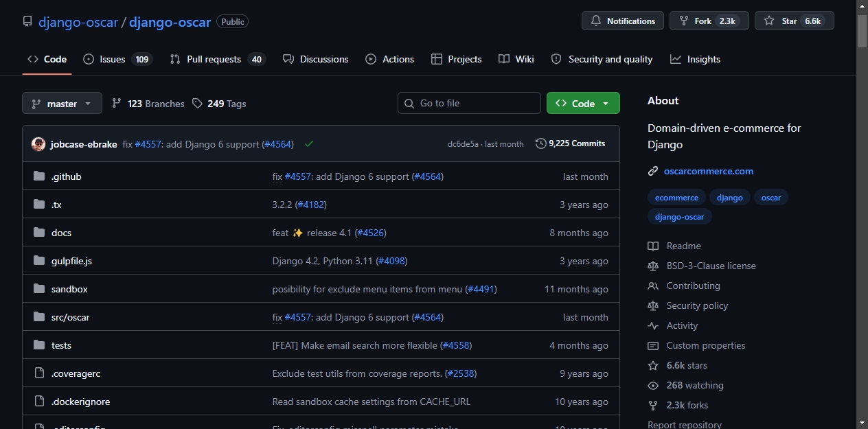This screenshot has height=429, width=868.
Task: Click the Go to file search field
Action: tap(469, 103)
